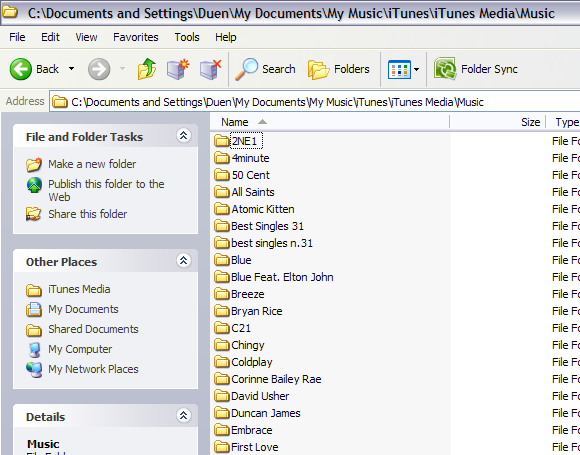The image size is (580, 455).
Task: Open the View menu
Action: [x=86, y=37]
